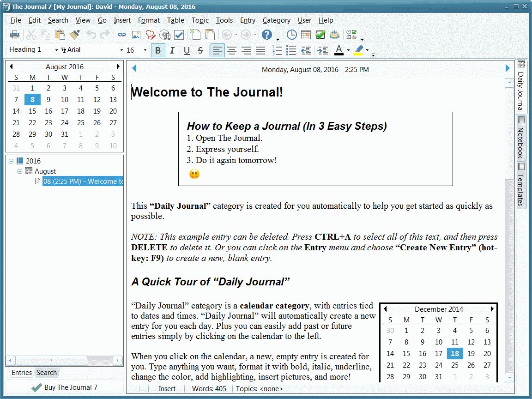Open the back navigation history dropdown arrow
This screenshot has height=399, width=532.
pos(236,35)
